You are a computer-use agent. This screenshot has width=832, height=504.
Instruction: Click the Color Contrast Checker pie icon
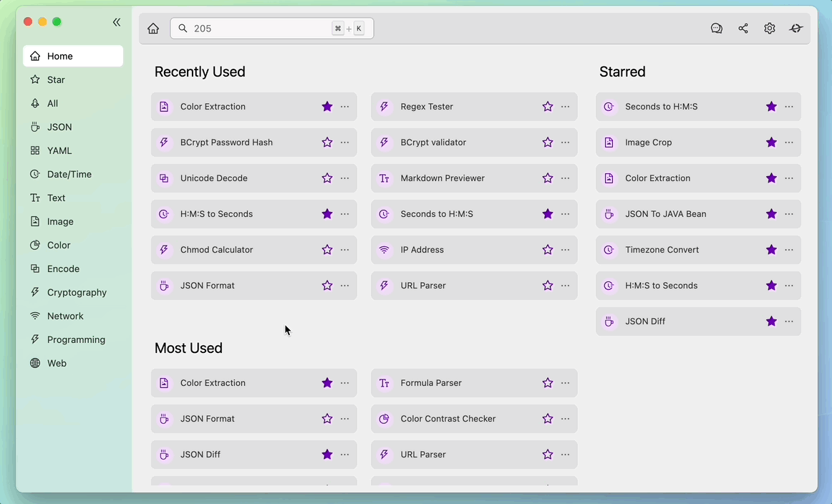point(384,419)
